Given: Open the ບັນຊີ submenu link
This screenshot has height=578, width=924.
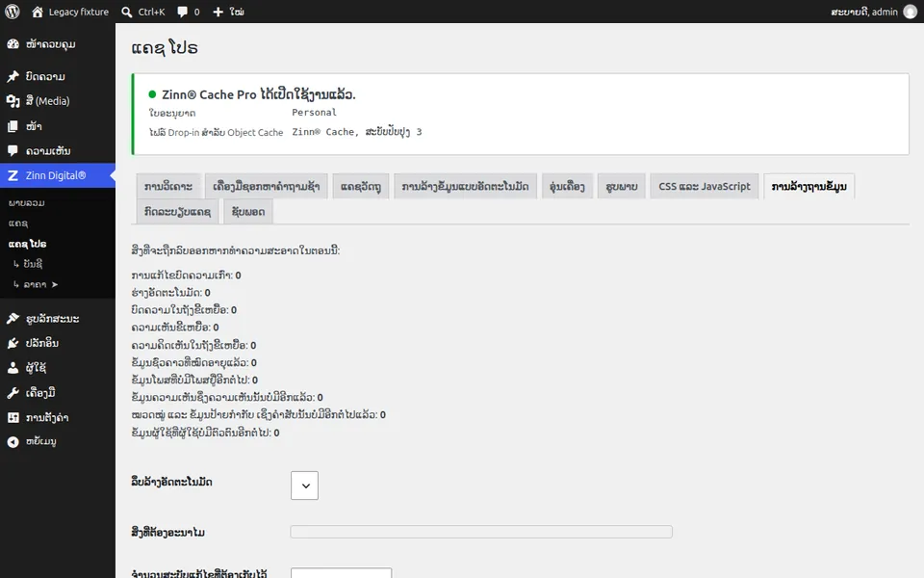Looking at the screenshot, I should tap(33, 264).
